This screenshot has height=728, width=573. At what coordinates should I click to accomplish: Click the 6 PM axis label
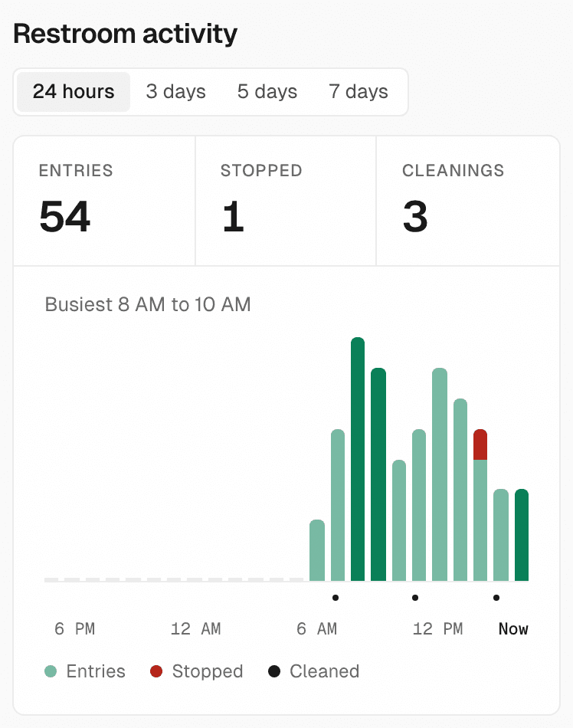click(75, 628)
